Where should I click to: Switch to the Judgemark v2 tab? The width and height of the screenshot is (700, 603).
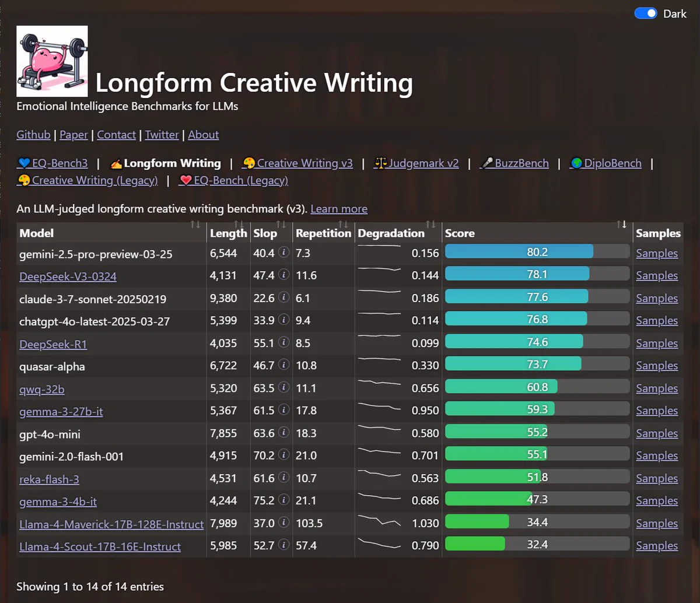click(416, 163)
